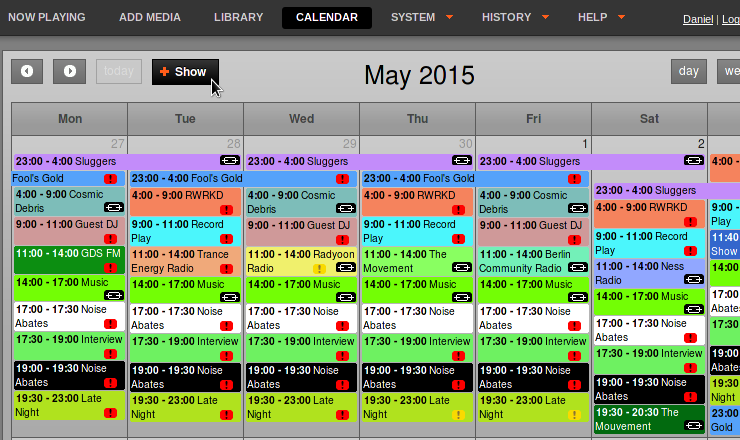
Task: Click yellow warning icon on Wednesday Radyoon Radio
Action: (320, 269)
